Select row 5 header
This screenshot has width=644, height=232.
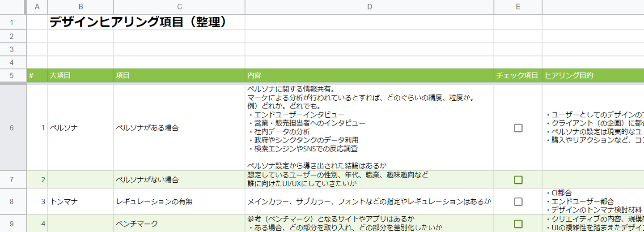[x=13, y=76]
